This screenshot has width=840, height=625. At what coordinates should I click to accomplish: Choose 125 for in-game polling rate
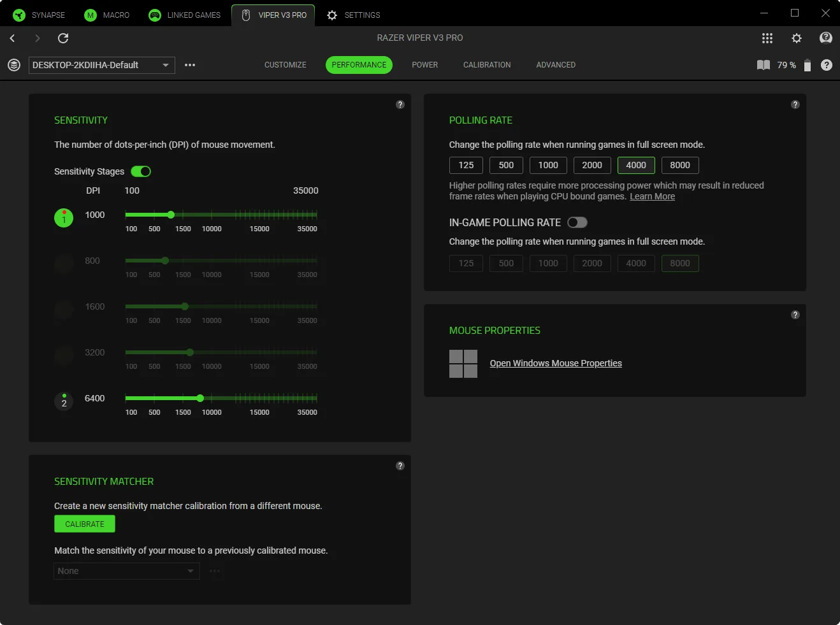467,263
